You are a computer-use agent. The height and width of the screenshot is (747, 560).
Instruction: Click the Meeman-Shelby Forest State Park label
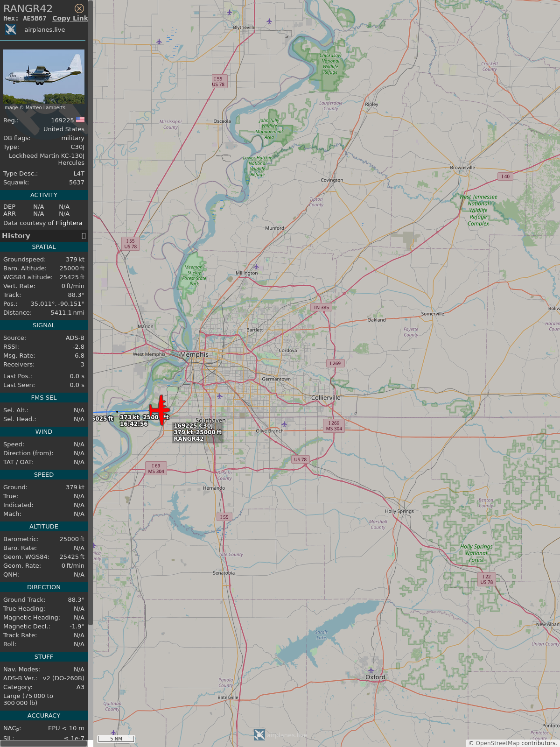(194, 275)
